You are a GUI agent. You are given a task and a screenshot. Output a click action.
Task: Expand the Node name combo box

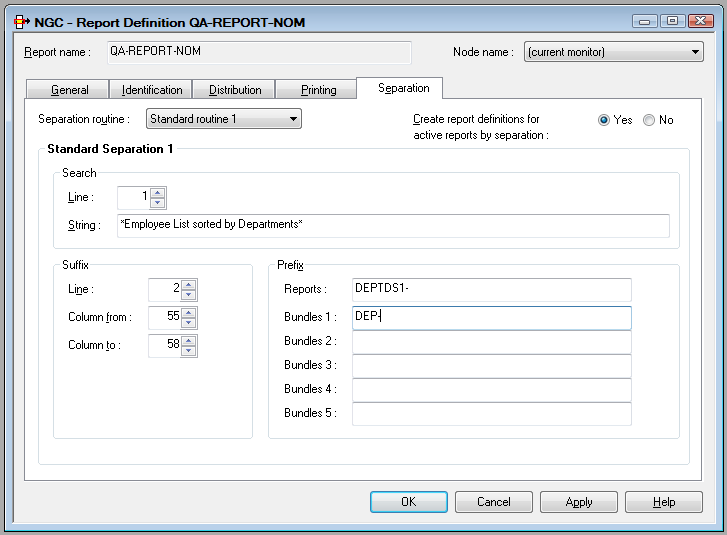[695, 53]
